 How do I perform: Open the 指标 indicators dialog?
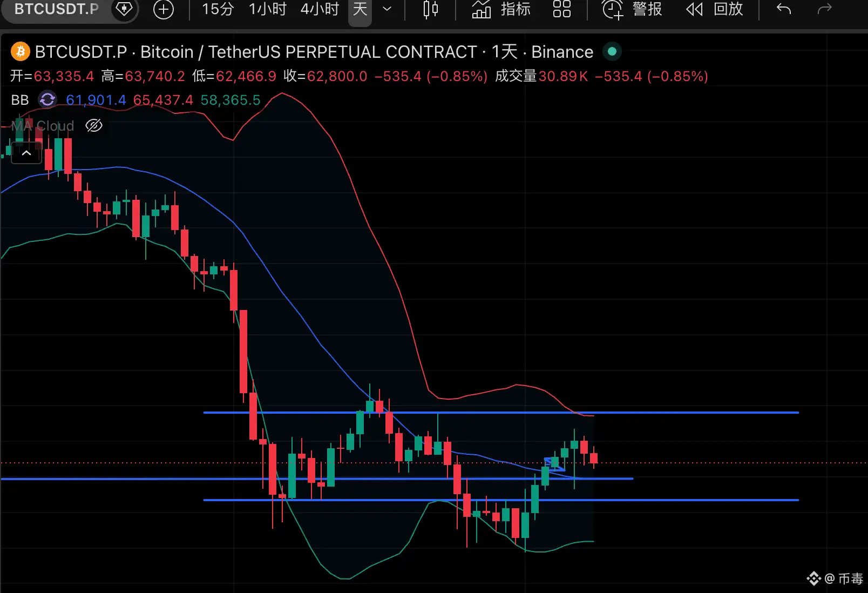tap(501, 9)
